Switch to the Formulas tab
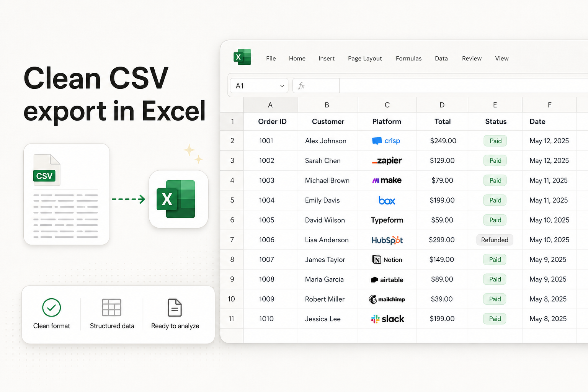 coord(408,59)
